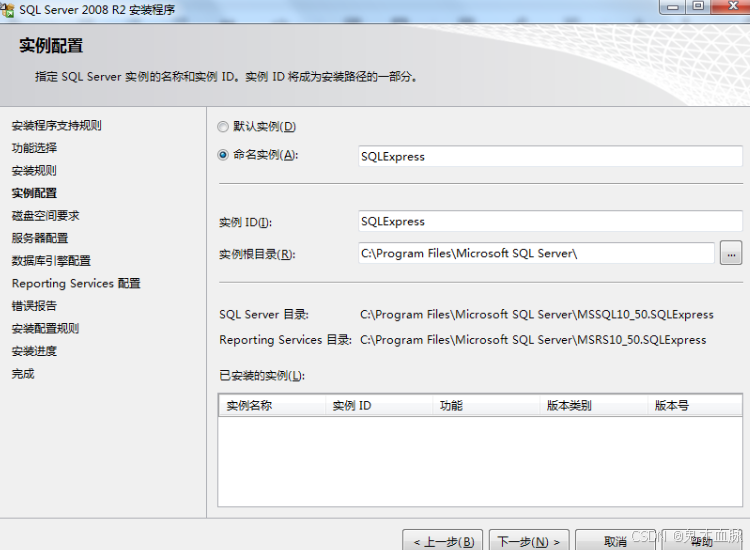Select 磁盘空间要求 step in sidebar
Screen dimensions: 750x550
coord(45,216)
